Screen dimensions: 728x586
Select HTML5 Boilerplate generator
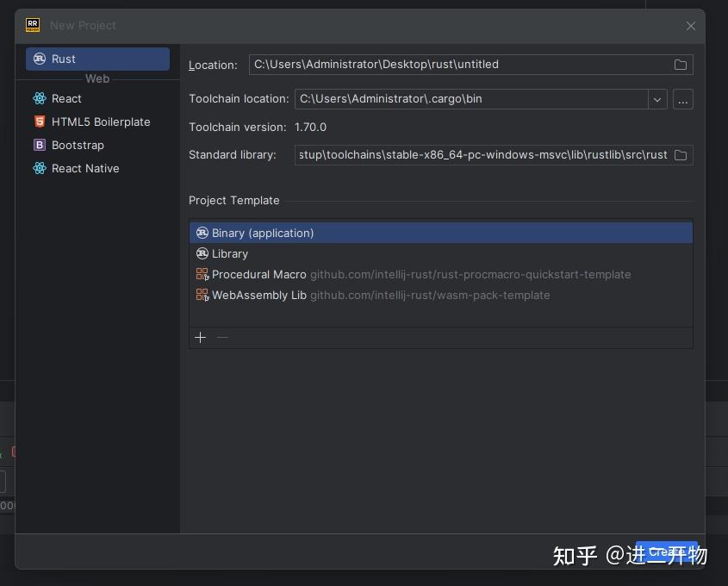click(x=100, y=122)
